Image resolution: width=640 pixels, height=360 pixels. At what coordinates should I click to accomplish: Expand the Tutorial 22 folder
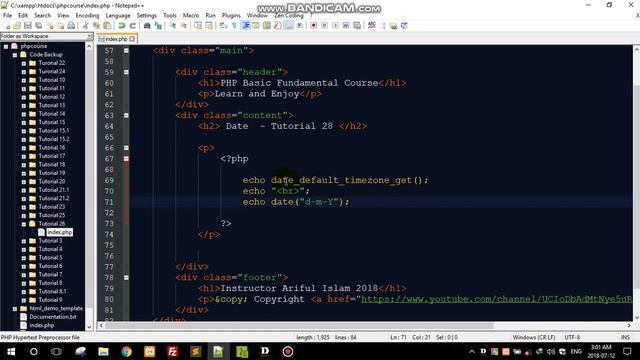(x=24, y=63)
